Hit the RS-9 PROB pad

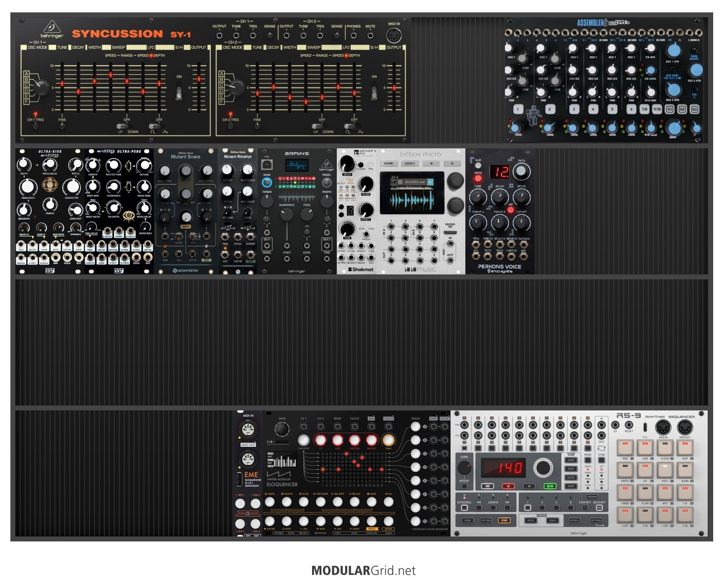coord(625,493)
